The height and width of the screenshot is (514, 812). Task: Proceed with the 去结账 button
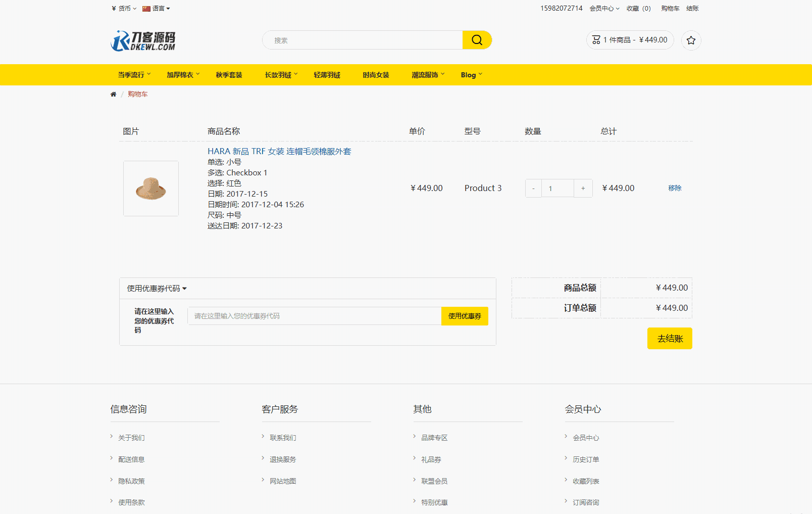click(670, 339)
